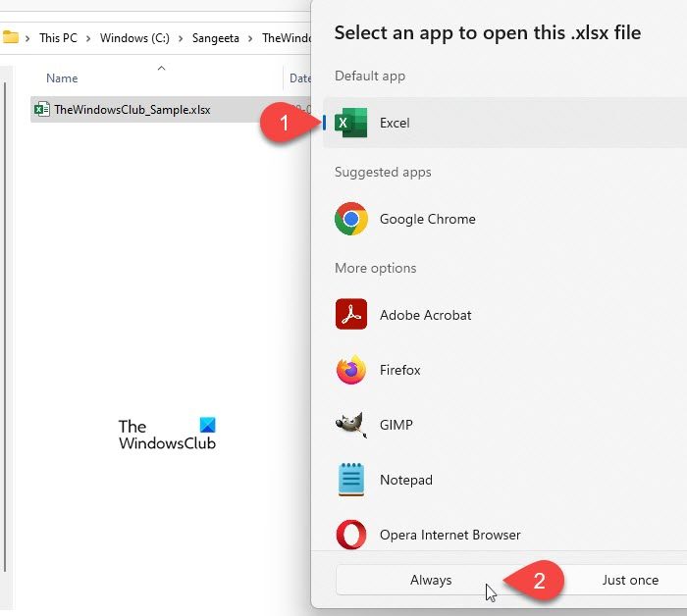This screenshot has width=687, height=616.
Task: Click the Adobe Acrobat label
Action: coord(425,315)
